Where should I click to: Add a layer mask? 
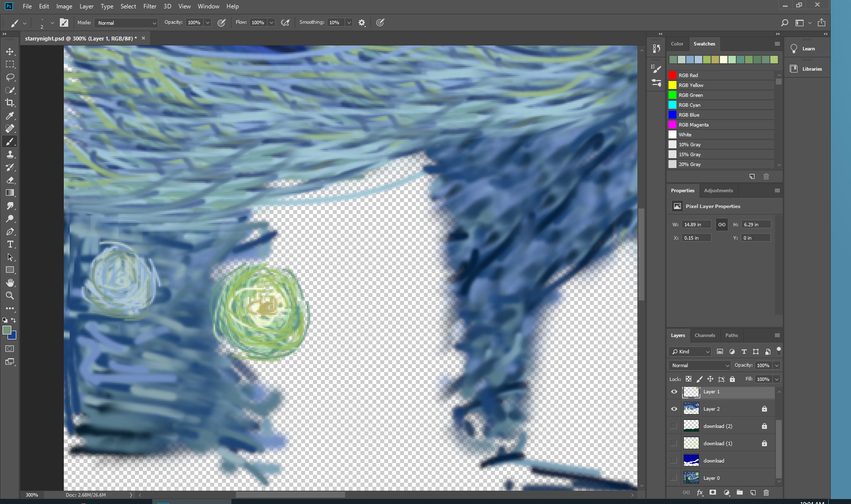[x=713, y=493]
